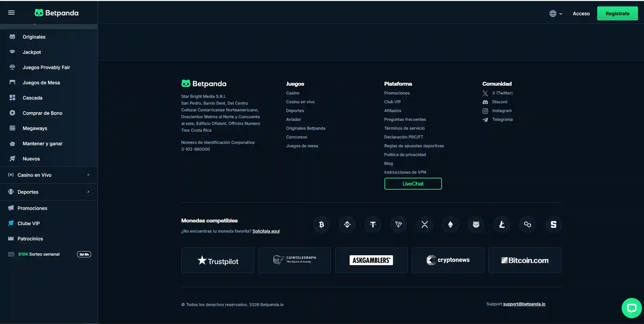The height and width of the screenshot is (324, 644).
Task: Click the Bitcoin currency icon
Action: pyautogui.click(x=321, y=224)
